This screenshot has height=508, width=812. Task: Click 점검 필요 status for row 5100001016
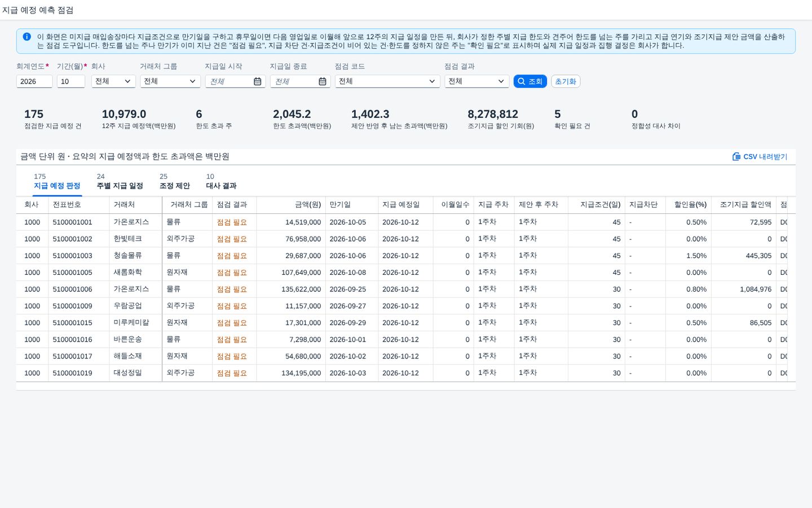232,340
